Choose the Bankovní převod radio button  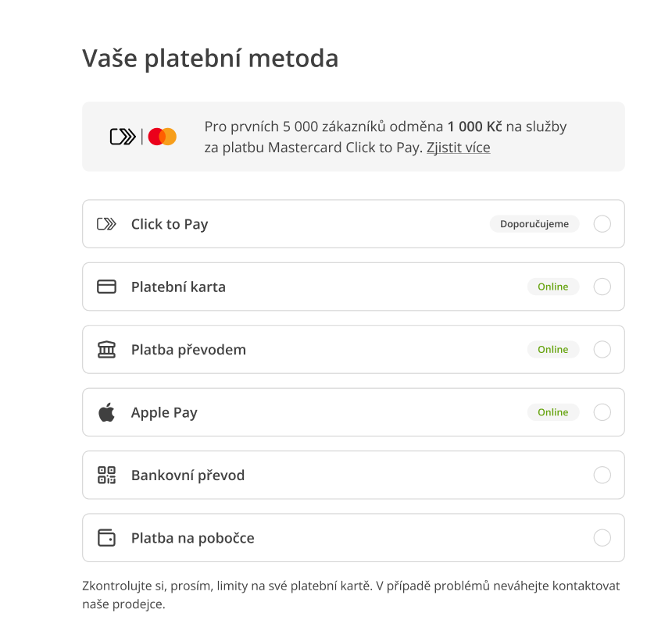pos(602,475)
